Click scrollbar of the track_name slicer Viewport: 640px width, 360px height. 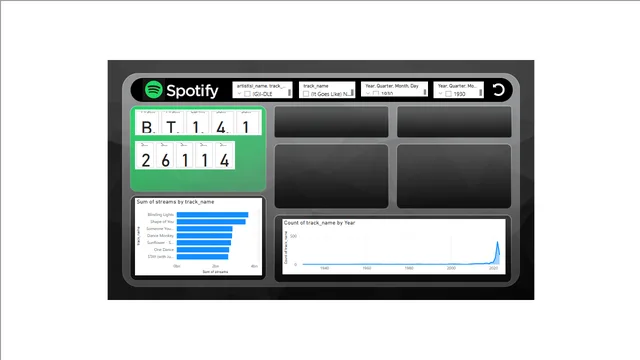[x=352, y=93]
